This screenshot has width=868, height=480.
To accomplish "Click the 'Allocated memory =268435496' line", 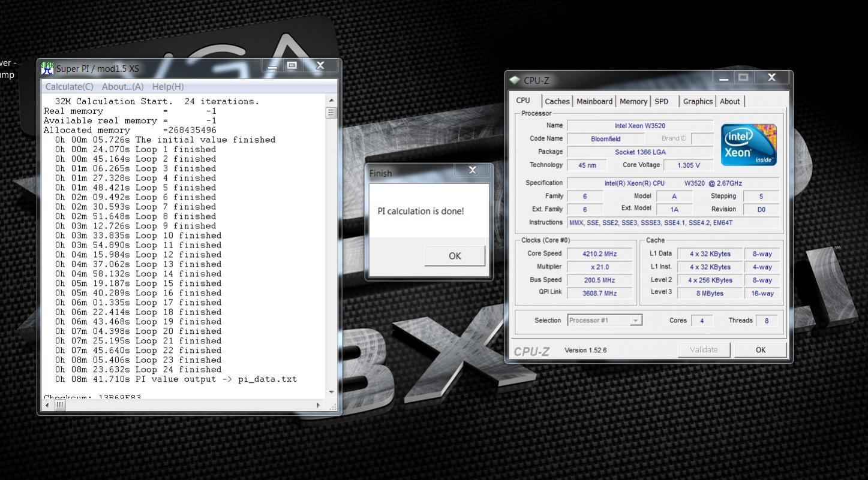I will coord(130,130).
